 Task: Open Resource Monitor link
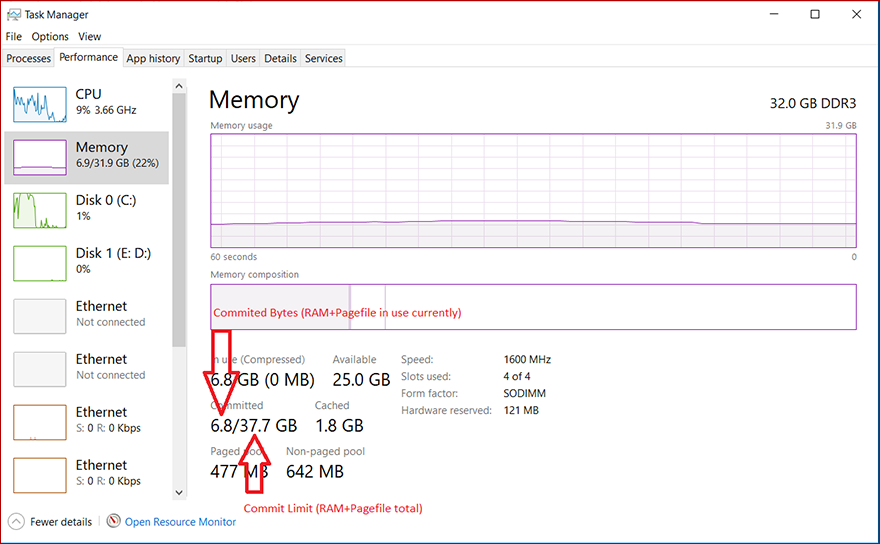180,521
